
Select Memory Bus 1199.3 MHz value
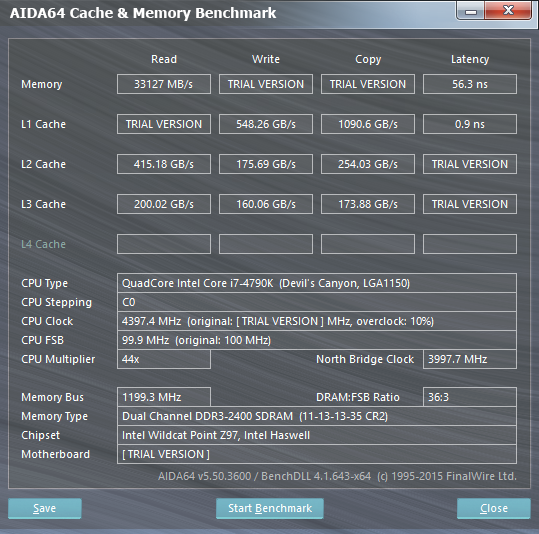(164, 397)
